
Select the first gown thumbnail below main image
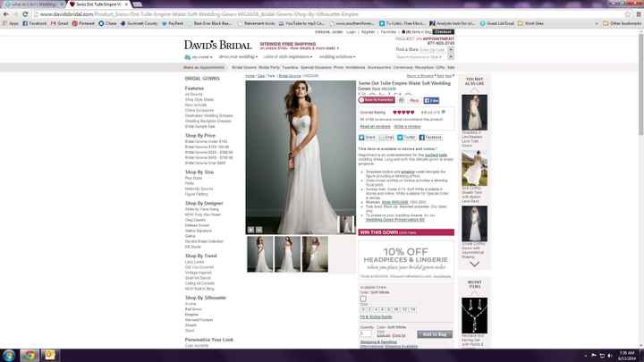[x=259, y=254]
